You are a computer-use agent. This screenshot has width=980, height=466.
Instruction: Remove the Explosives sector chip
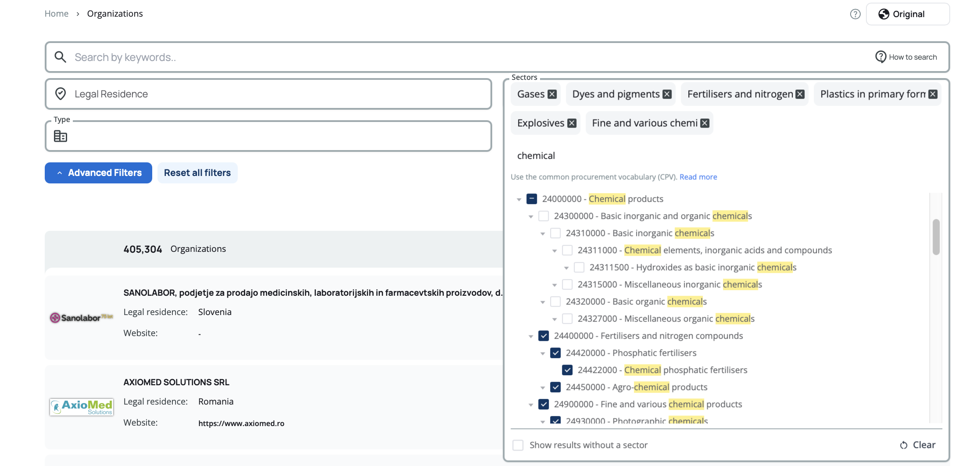572,123
